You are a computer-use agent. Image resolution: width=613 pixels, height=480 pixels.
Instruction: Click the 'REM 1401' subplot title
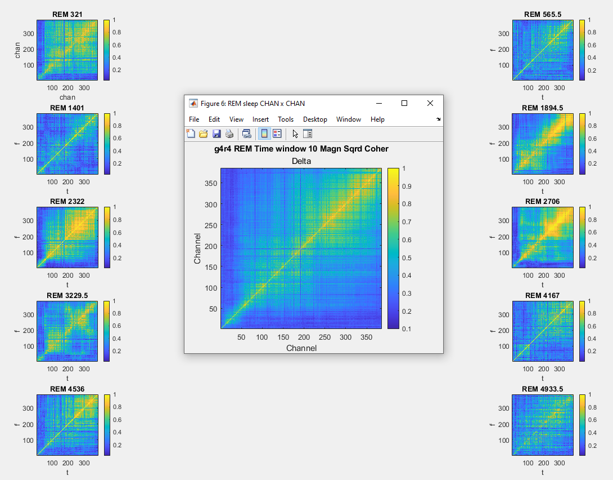click(x=67, y=108)
